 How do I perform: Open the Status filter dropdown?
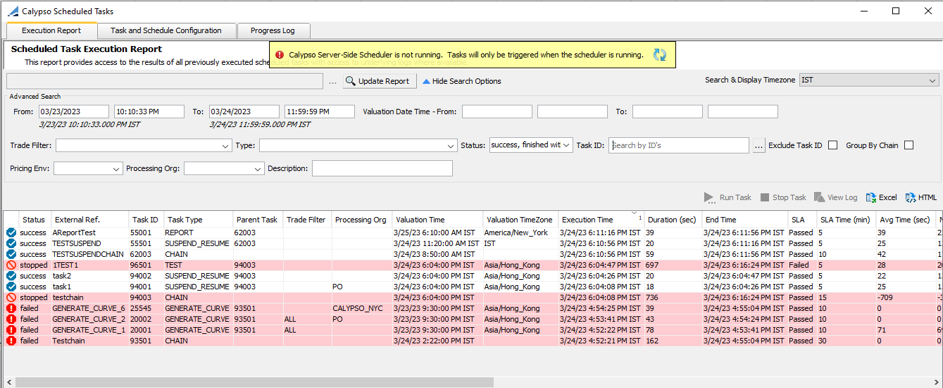(x=531, y=145)
